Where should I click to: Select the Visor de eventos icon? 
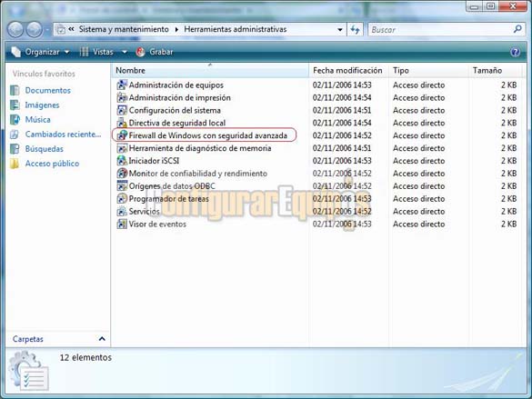point(122,224)
